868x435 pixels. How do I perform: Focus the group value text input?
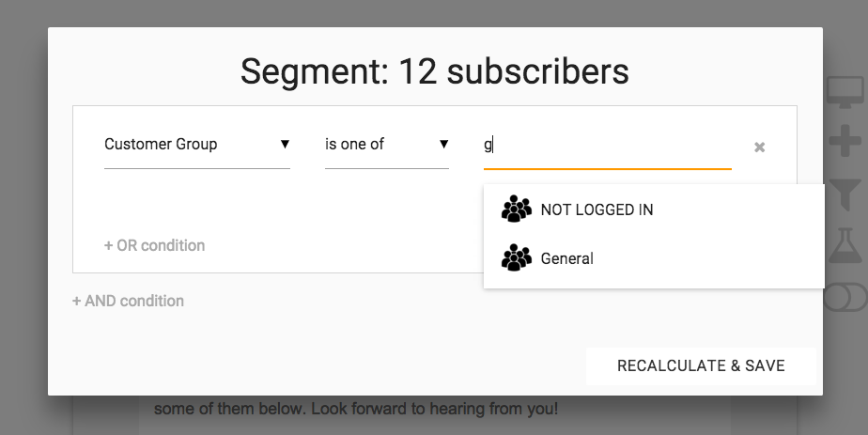(x=607, y=146)
